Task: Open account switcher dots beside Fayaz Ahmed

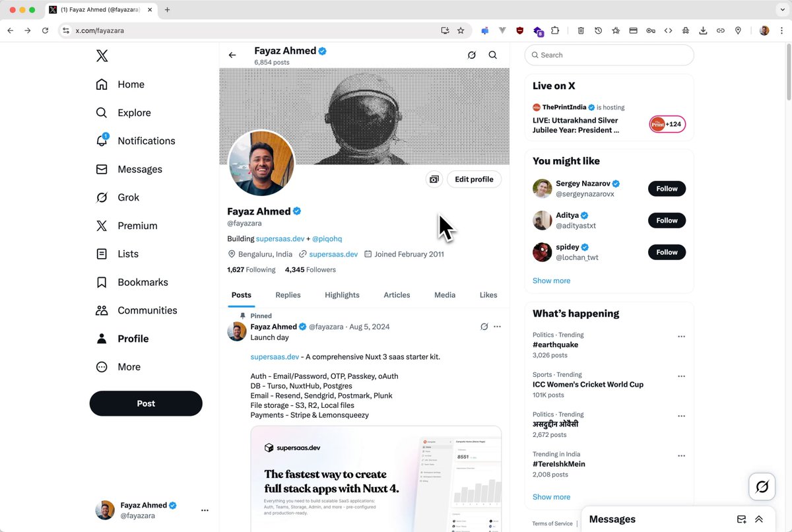Action: pos(205,510)
